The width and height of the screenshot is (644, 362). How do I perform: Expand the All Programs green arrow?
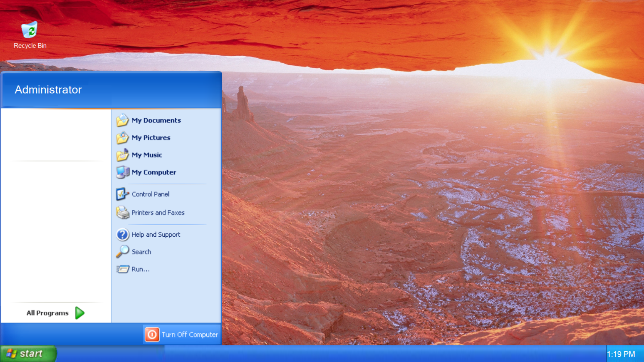click(x=80, y=313)
